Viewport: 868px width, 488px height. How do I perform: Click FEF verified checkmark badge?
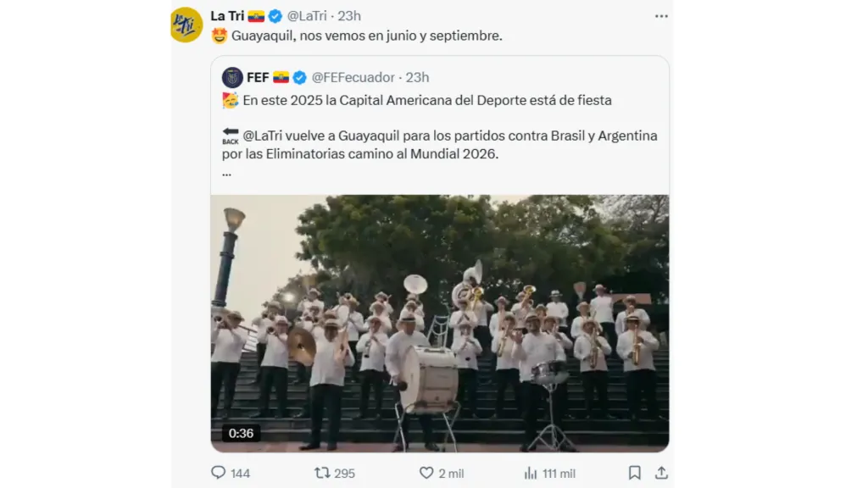click(x=299, y=77)
